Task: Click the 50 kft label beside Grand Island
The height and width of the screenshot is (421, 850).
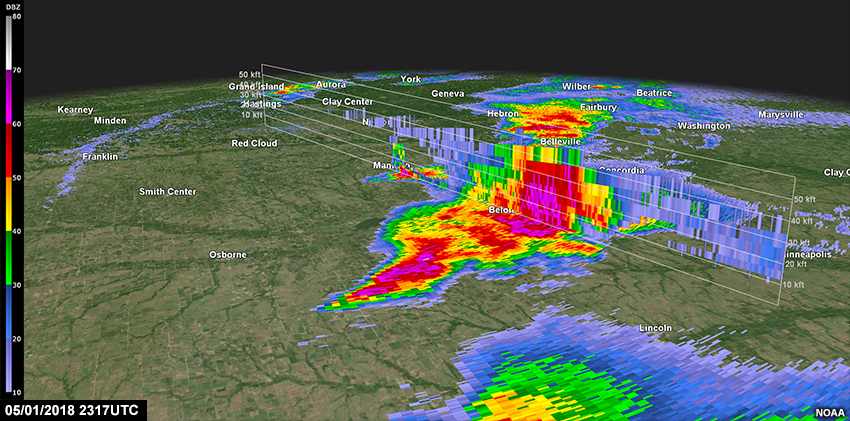Action: click(250, 74)
